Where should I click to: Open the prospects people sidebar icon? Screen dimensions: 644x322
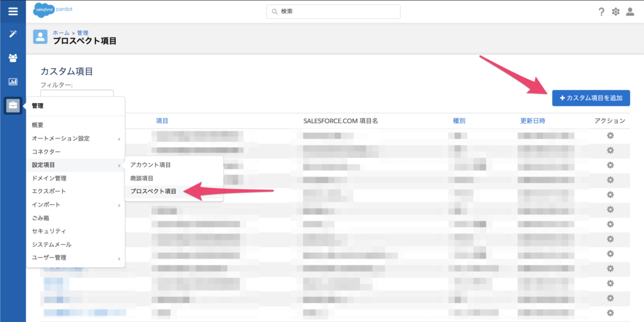coord(13,58)
